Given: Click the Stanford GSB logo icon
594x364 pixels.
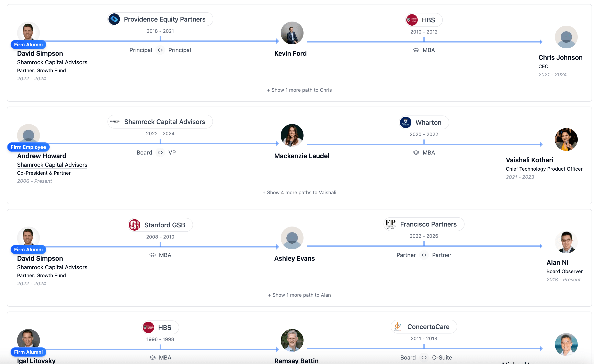Looking at the screenshot, I should pos(135,225).
